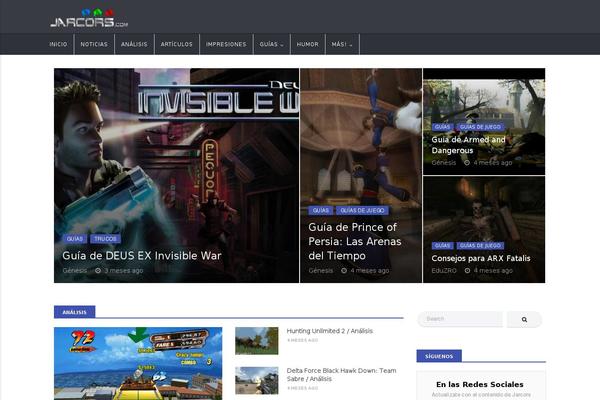Click author Génesis on Armed and Dangerous post
Image resolution: width=600 pixels, height=400 pixels.
tap(443, 163)
